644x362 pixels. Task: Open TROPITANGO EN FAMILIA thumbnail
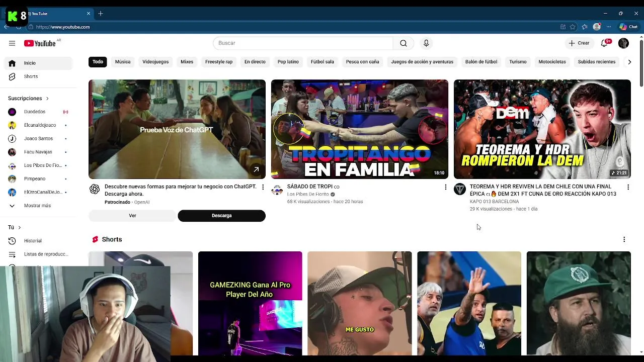[x=360, y=129]
